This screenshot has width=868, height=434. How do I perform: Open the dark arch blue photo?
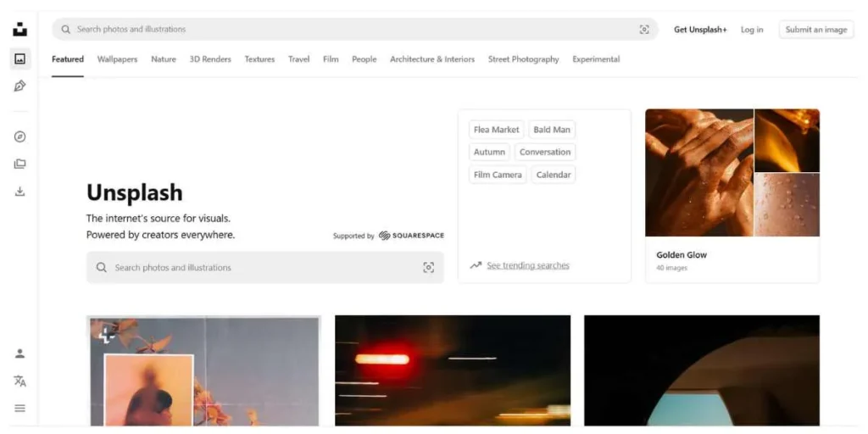[702, 371]
